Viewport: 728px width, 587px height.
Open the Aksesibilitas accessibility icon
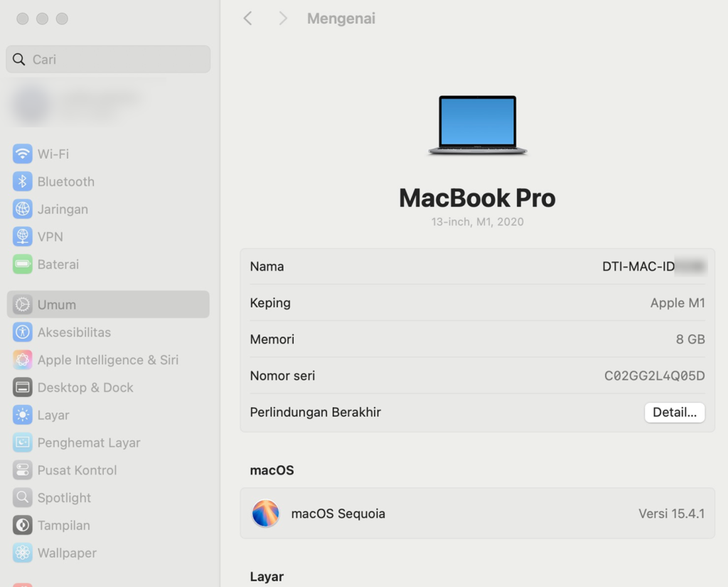coord(22,332)
